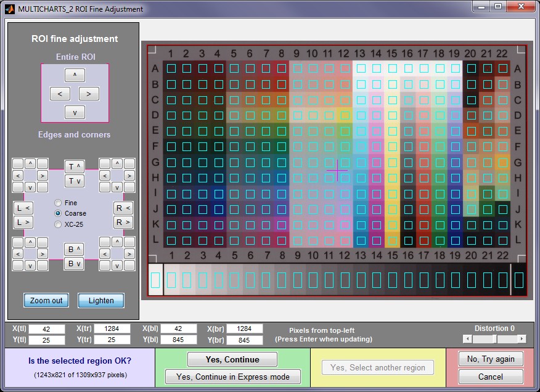Screen dimensions: 540x392
Task: Move right edge left with R <
Action: [x=123, y=208]
